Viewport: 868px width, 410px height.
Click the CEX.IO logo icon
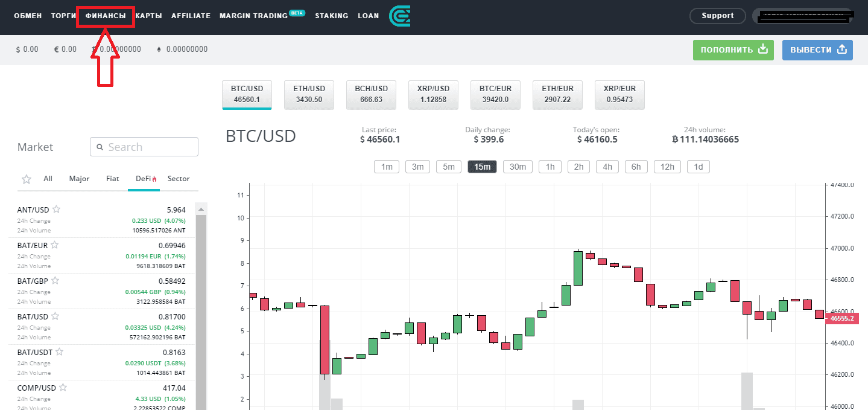399,16
